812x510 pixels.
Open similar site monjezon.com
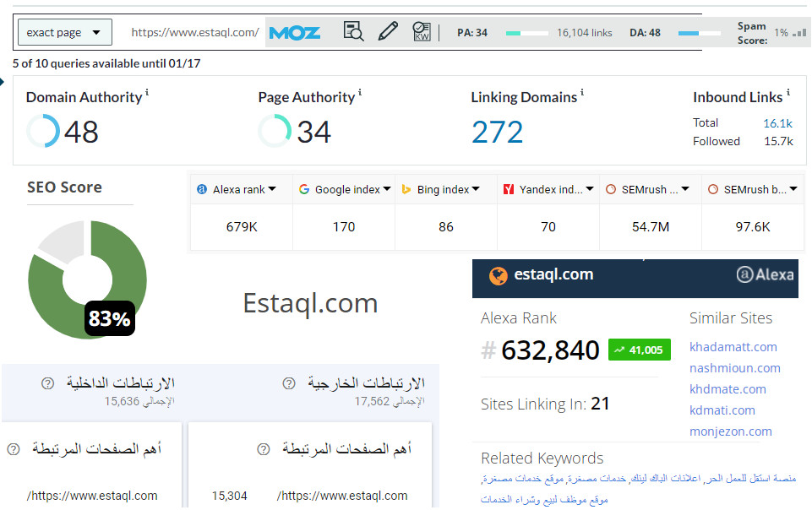730,432
